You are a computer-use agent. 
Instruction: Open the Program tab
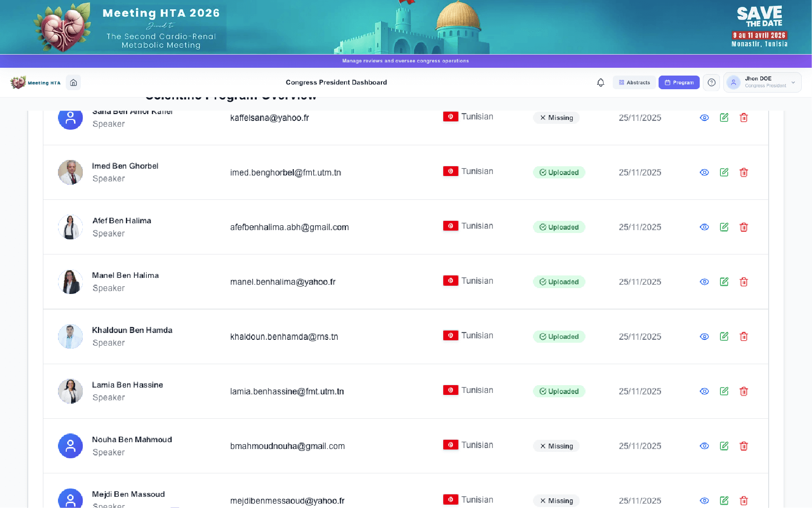pos(679,82)
